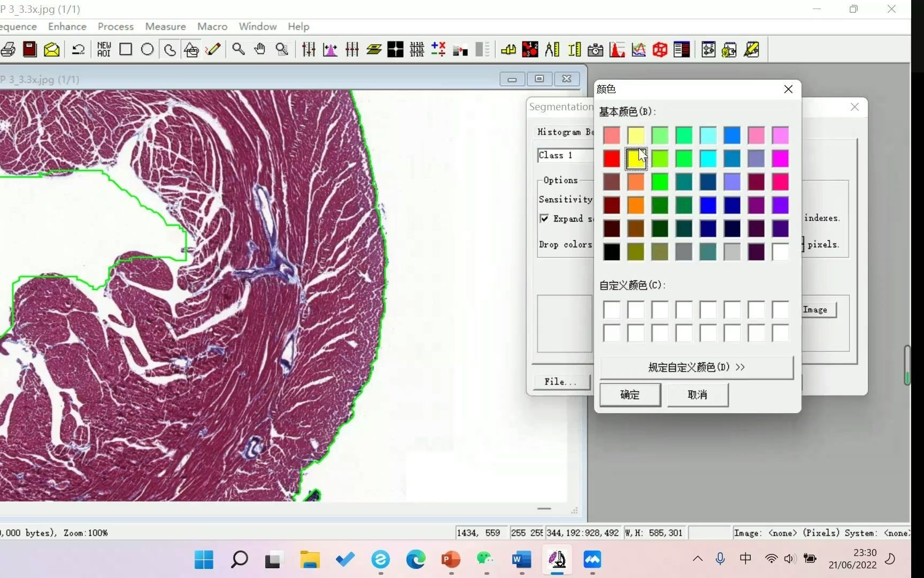Open the Process menu

tap(115, 26)
